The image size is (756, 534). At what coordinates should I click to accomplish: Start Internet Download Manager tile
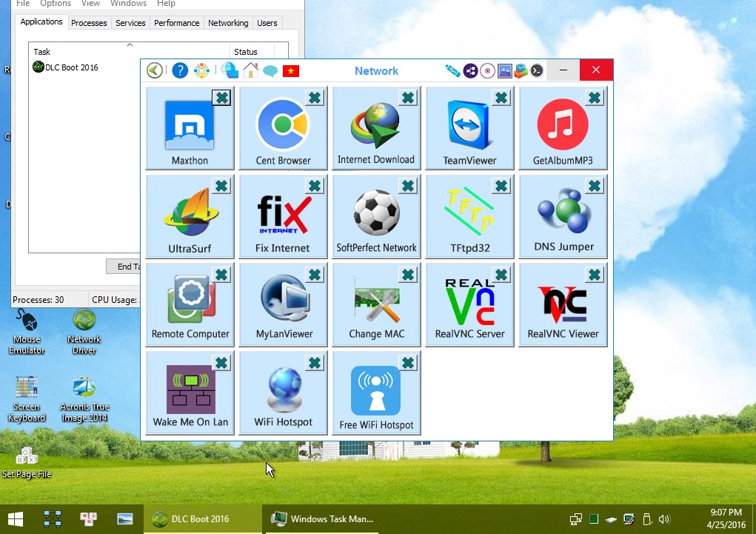click(376, 128)
